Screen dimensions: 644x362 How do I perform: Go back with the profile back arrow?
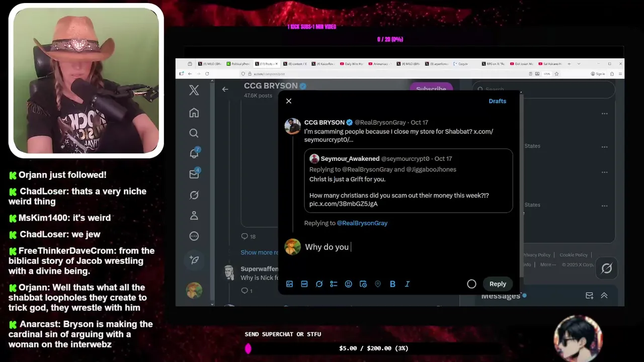[x=225, y=89]
